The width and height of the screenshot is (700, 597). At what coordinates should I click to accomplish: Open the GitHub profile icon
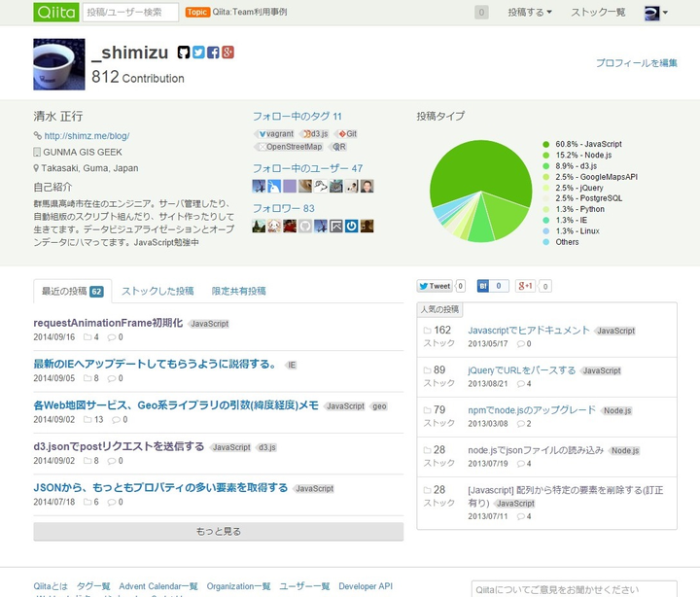[x=184, y=53]
